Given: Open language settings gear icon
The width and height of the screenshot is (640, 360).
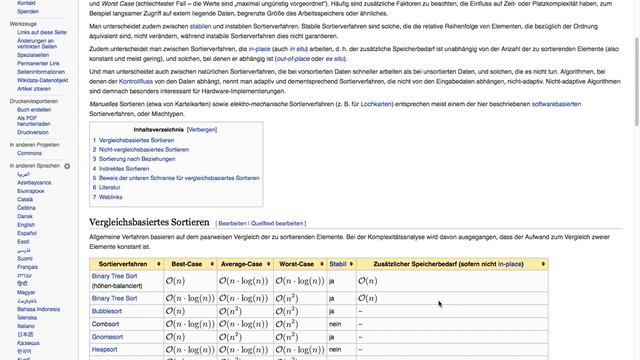Looking at the screenshot, I should (67, 166).
